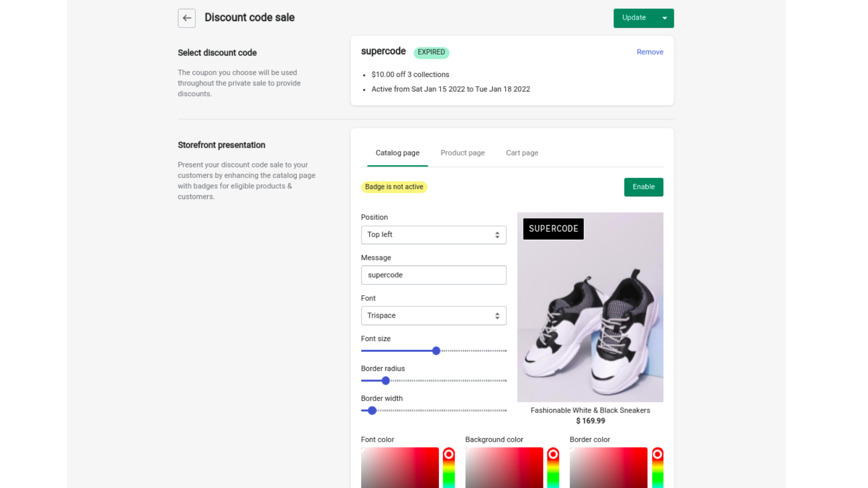Screen dimensions: 868x488
Task: Switch to the Cart page tab
Action: pyautogui.click(x=522, y=152)
